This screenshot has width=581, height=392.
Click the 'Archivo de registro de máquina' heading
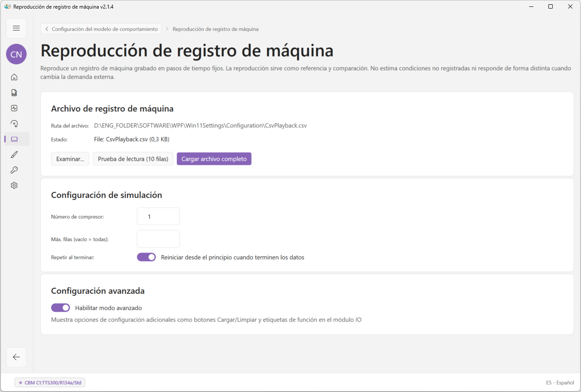pyautogui.click(x=112, y=109)
